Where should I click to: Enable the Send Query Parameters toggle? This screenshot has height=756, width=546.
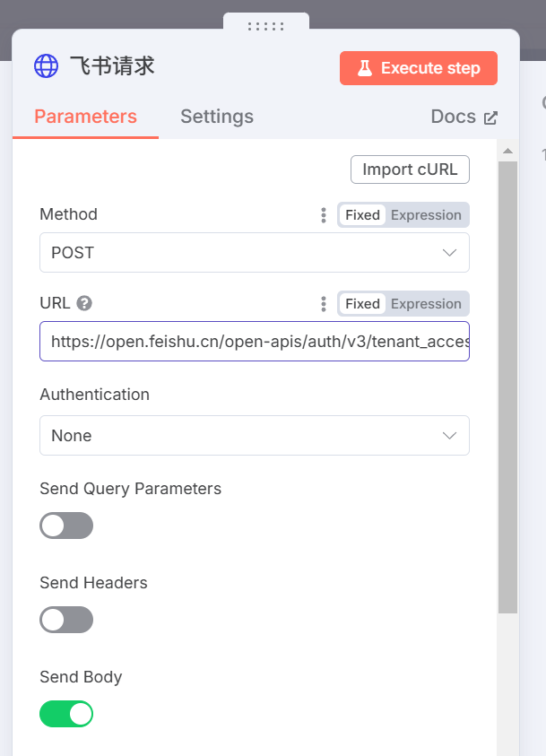point(66,526)
